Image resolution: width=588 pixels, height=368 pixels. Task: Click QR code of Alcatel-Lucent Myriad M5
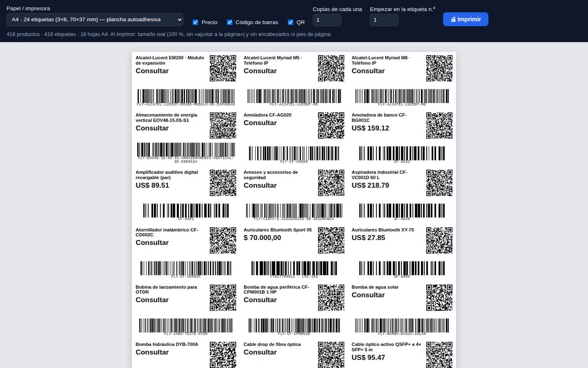[x=331, y=68]
